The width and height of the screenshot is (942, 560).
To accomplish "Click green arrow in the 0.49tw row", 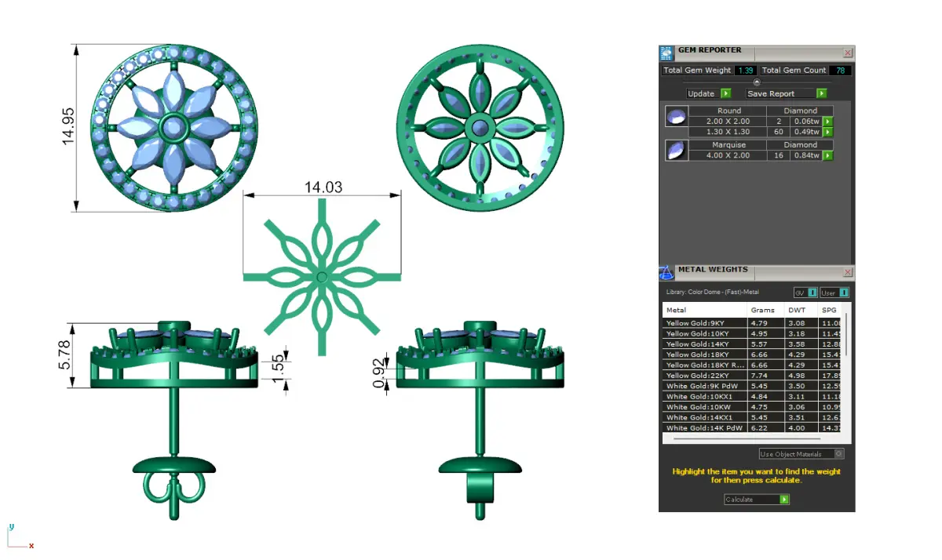I will click(x=827, y=132).
